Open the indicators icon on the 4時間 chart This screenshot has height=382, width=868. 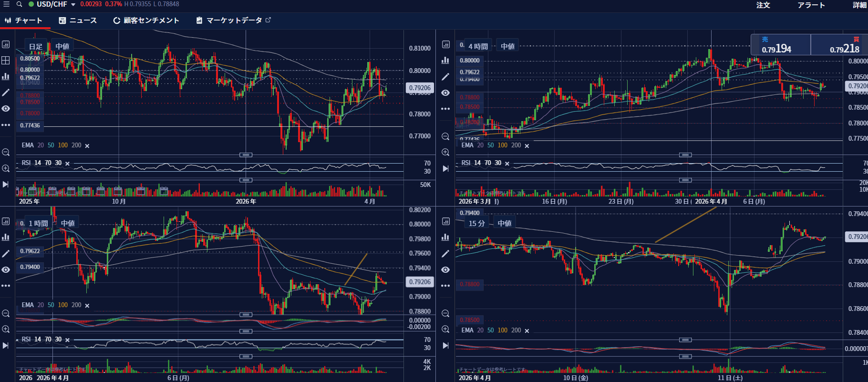(x=445, y=60)
